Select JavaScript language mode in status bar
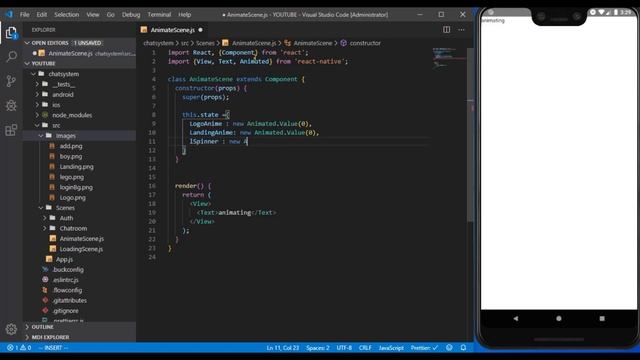Image resolution: width=640 pixels, height=360 pixels. tap(391, 348)
